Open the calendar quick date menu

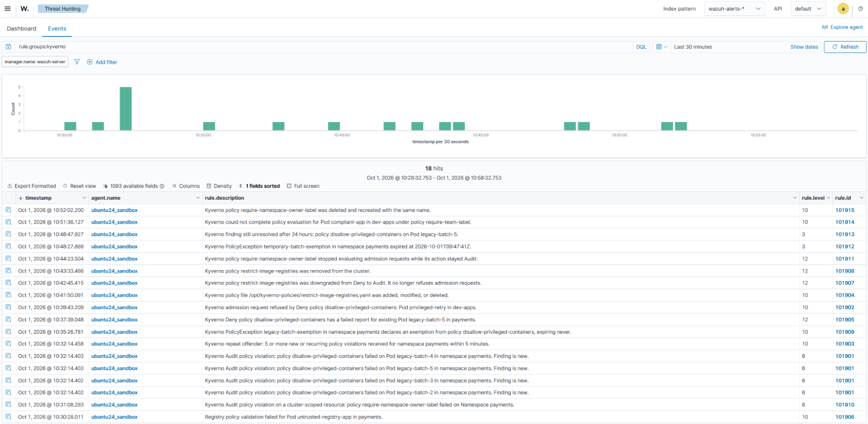pos(661,47)
